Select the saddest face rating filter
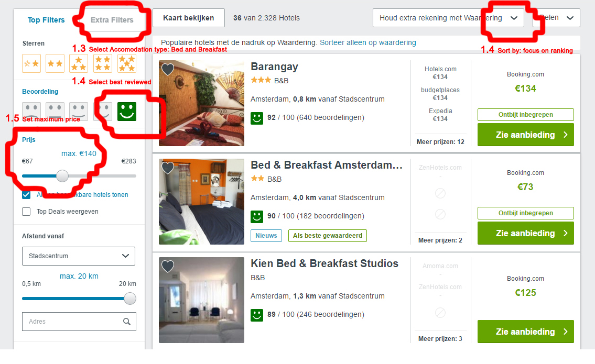This screenshot has height=364, width=595. 31,112
